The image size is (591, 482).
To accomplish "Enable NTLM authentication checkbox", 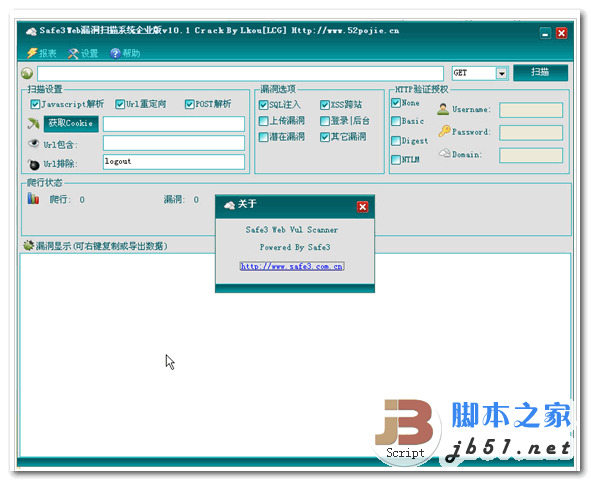I will (396, 159).
